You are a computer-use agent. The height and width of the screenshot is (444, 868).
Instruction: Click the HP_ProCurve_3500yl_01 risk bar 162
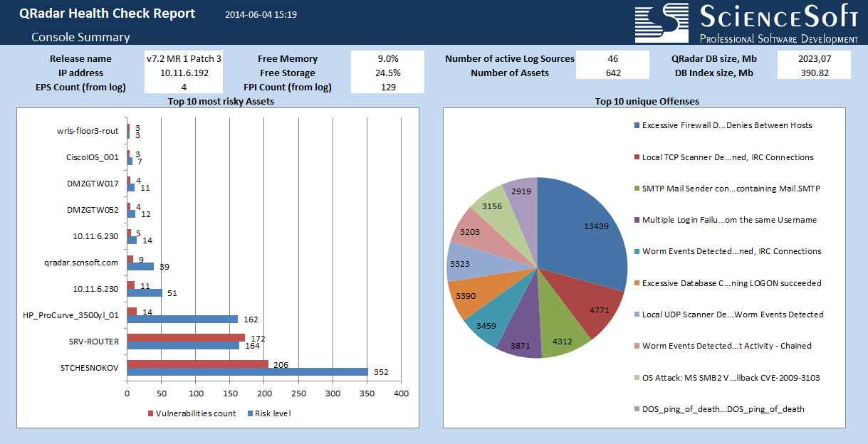(182, 319)
